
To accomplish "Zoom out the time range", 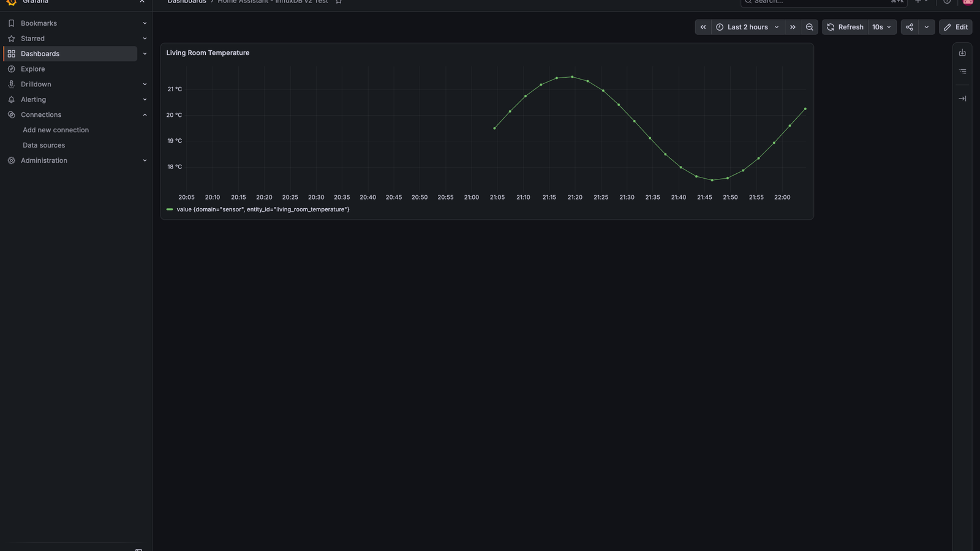I will 810,27.
